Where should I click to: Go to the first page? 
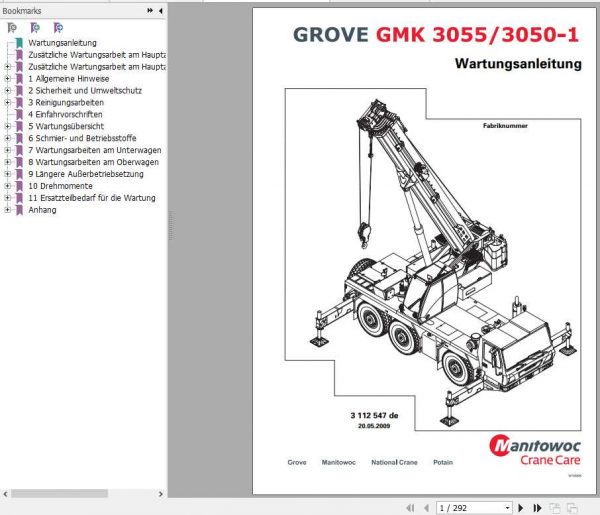point(410,508)
